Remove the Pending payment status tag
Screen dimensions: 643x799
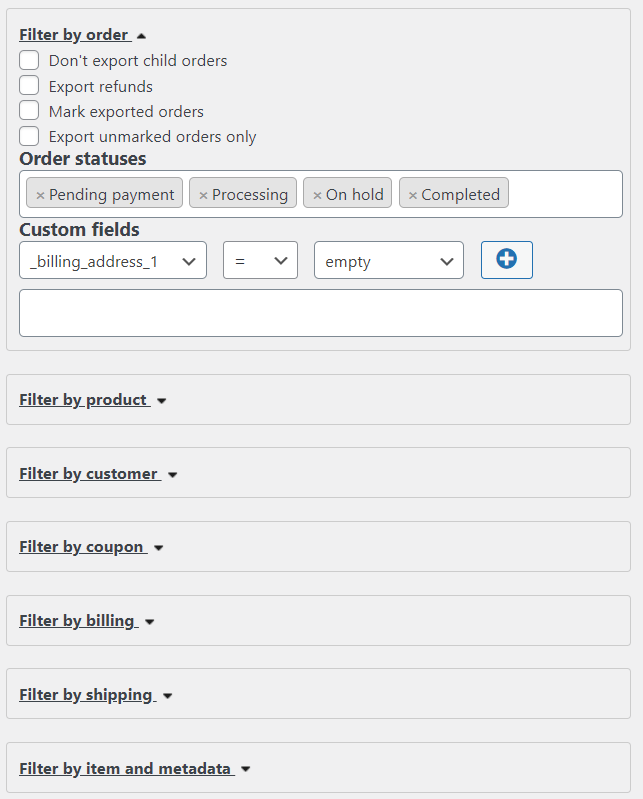click(x=40, y=195)
